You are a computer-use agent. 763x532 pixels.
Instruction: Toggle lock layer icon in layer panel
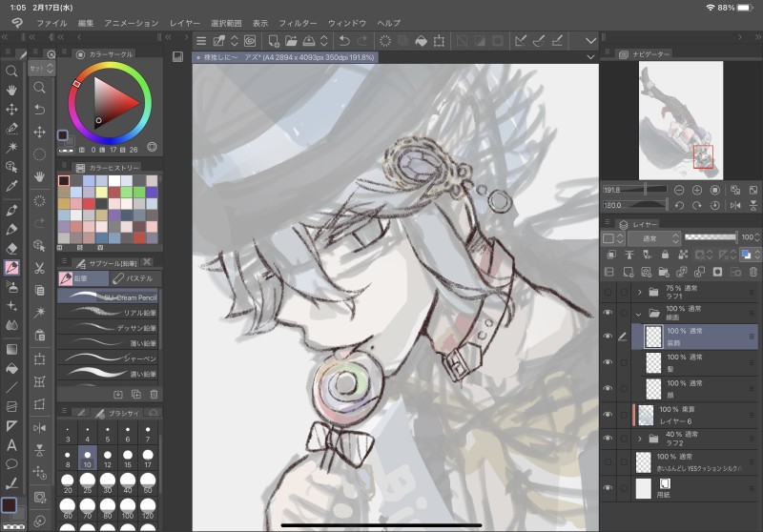tap(665, 255)
